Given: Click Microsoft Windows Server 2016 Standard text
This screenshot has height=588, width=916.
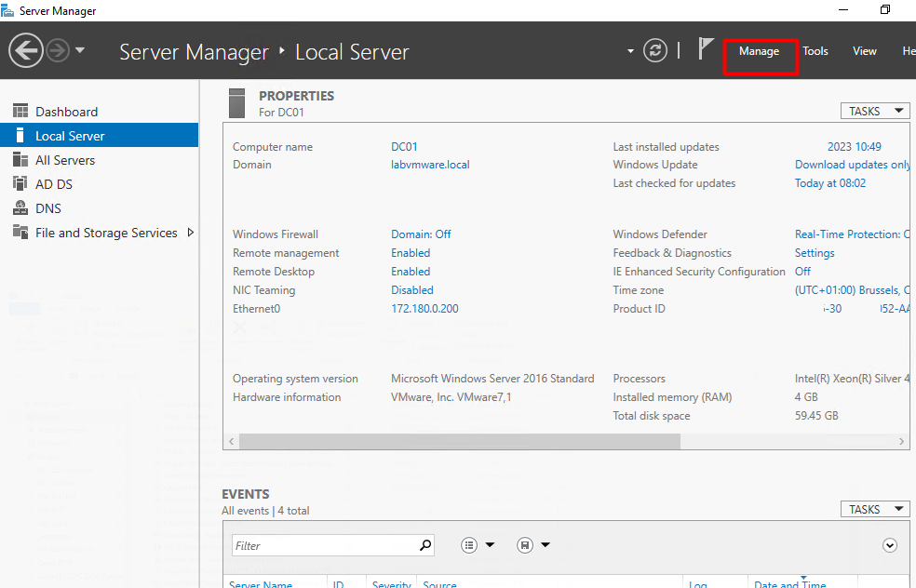Looking at the screenshot, I should click(492, 379).
